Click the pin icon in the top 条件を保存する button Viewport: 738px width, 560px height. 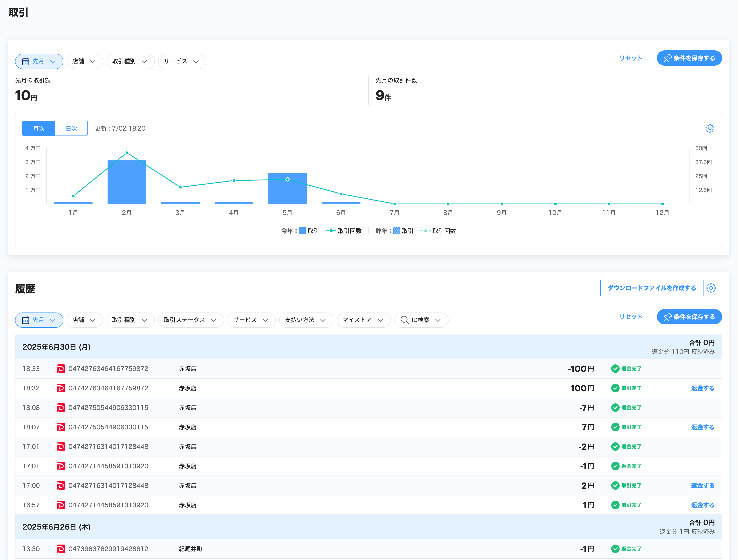point(668,58)
